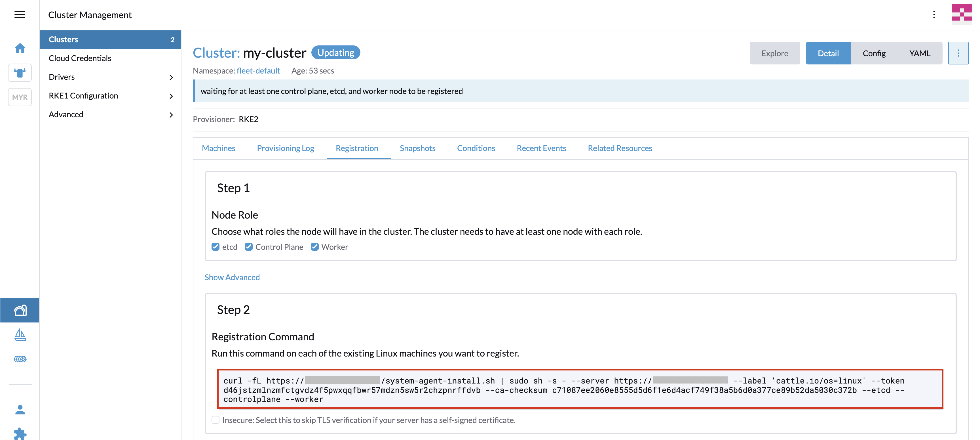Click the Node Role heading
The height and width of the screenshot is (440, 980).
(x=235, y=215)
